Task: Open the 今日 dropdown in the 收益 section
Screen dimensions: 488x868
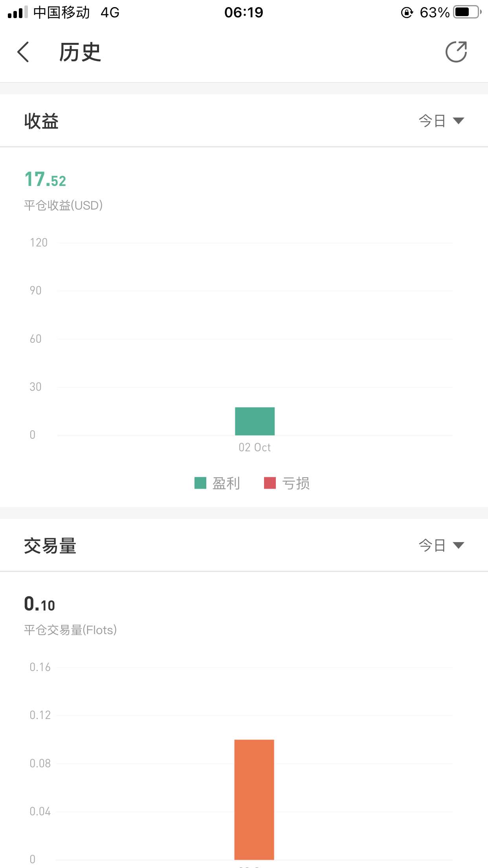Action: point(441,121)
